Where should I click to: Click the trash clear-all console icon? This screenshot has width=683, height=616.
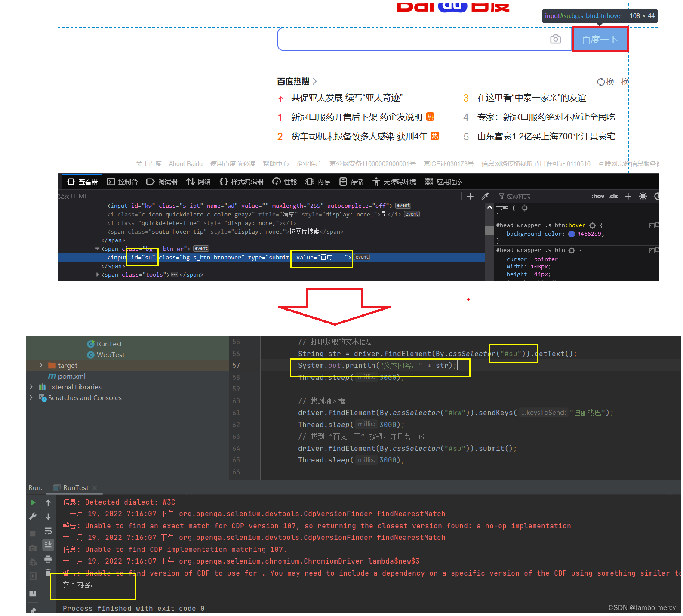click(48, 573)
